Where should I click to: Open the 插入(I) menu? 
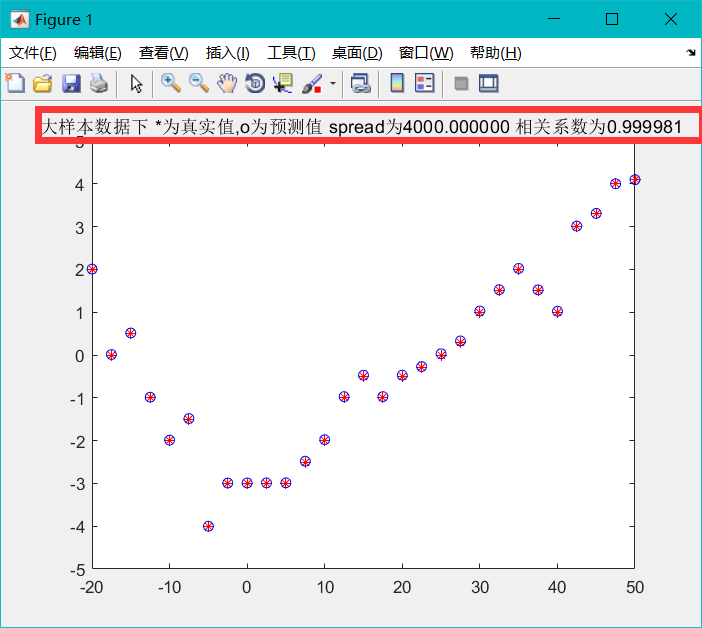point(227,53)
